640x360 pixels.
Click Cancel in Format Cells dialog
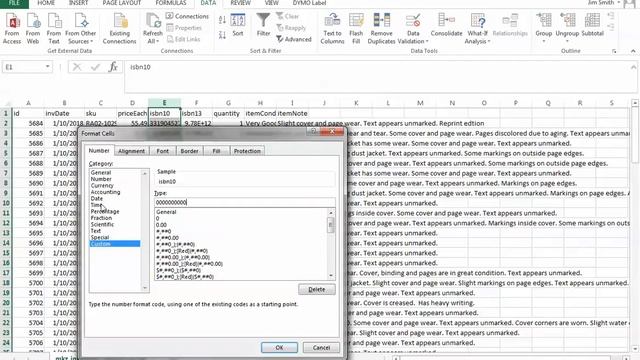pyautogui.click(x=321, y=347)
